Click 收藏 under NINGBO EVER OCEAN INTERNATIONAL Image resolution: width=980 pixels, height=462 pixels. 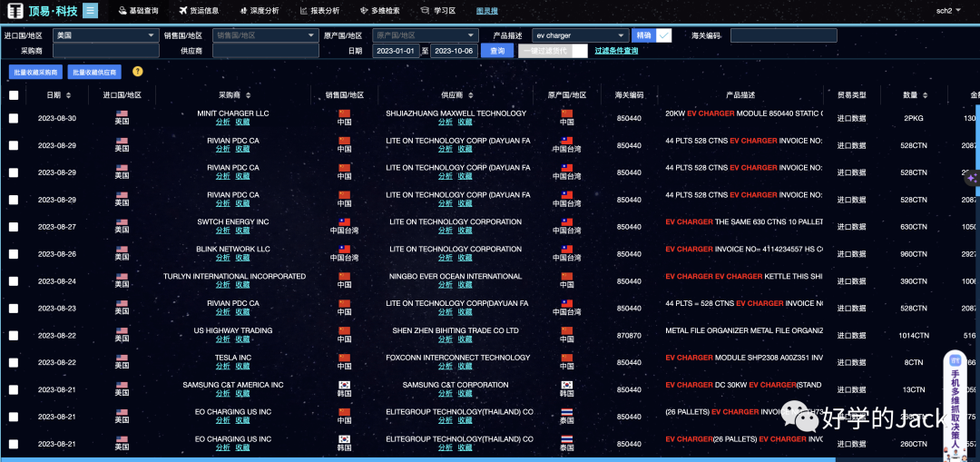click(465, 285)
